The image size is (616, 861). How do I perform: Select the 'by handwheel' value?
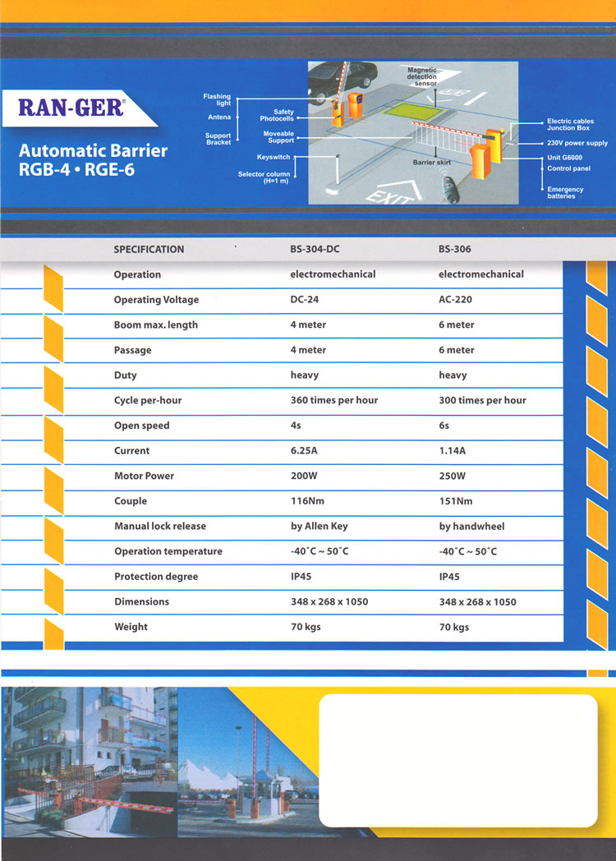(471, 526)
